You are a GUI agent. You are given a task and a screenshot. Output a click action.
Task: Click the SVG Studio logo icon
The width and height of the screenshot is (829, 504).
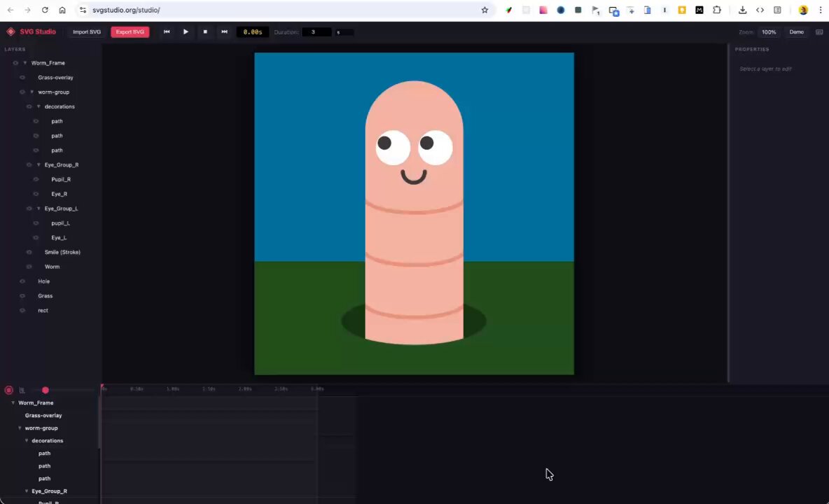coord(11,31)
